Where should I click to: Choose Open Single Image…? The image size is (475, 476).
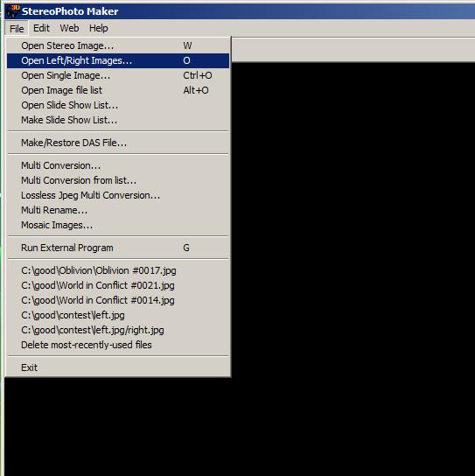point(118,75)
